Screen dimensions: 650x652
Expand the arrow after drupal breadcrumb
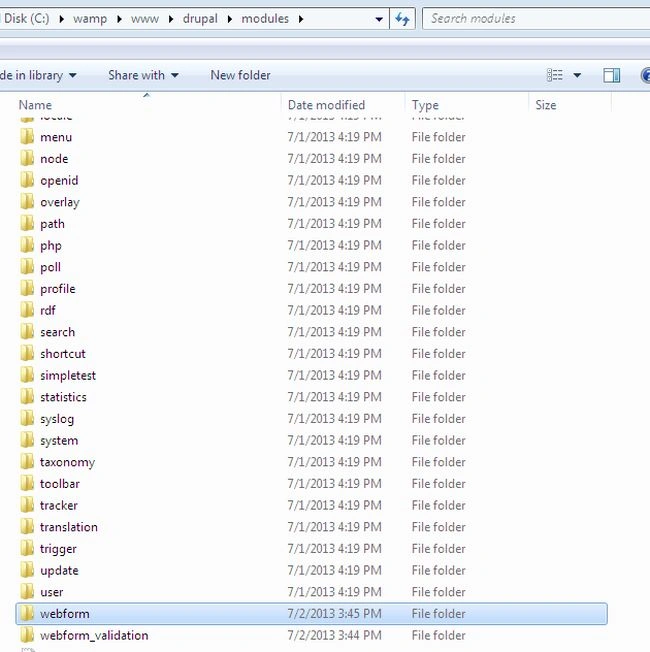pos(230,19)
